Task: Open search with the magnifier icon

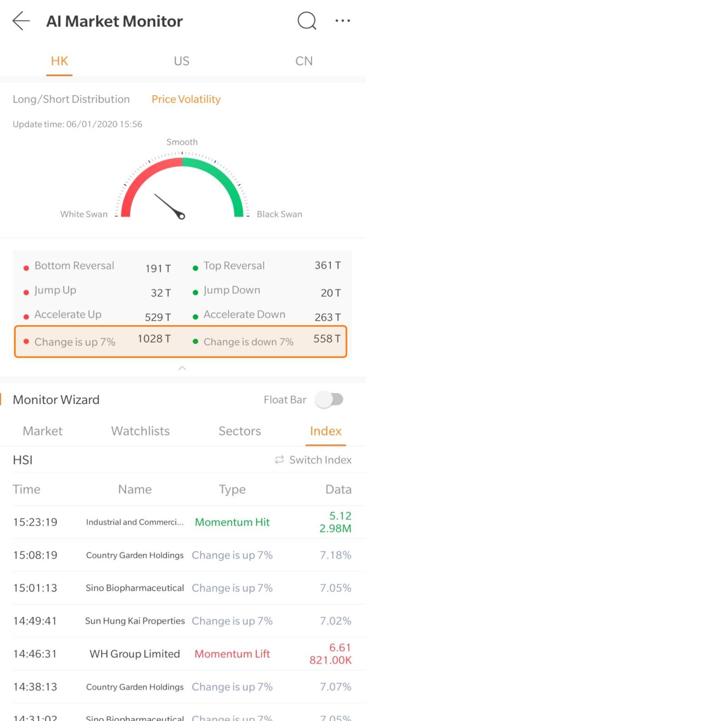Action: [x=307, y=21]
